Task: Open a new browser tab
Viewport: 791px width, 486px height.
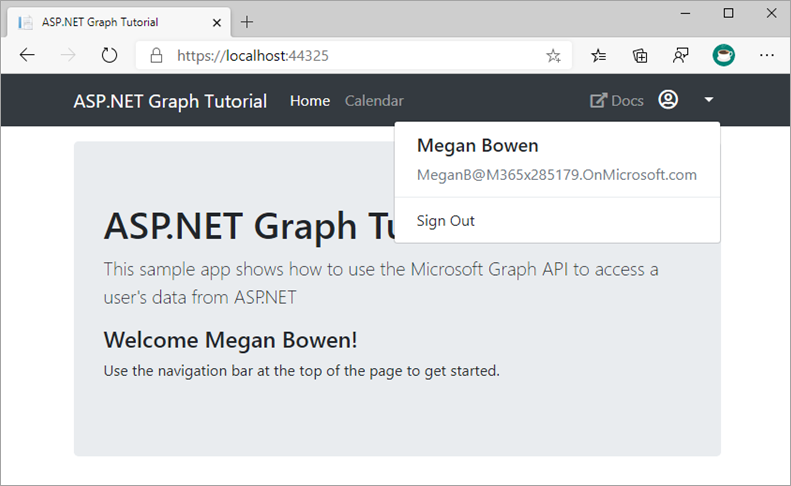Action: point(247,22)
